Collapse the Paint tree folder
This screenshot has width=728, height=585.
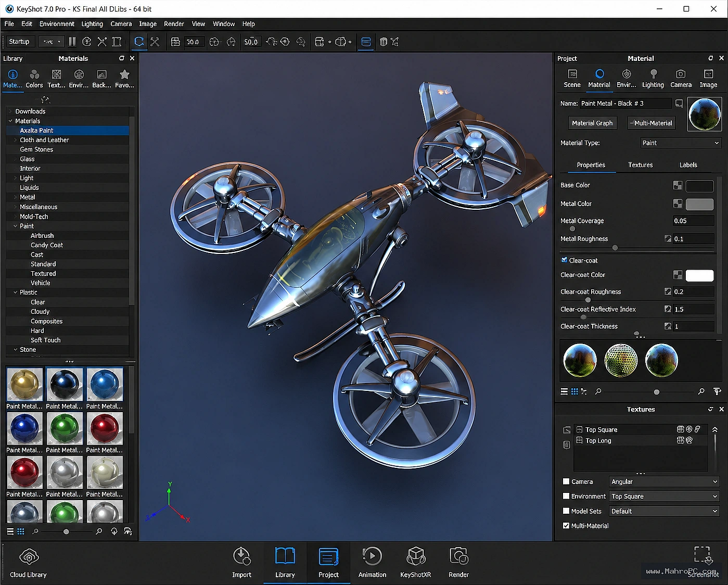15,226
